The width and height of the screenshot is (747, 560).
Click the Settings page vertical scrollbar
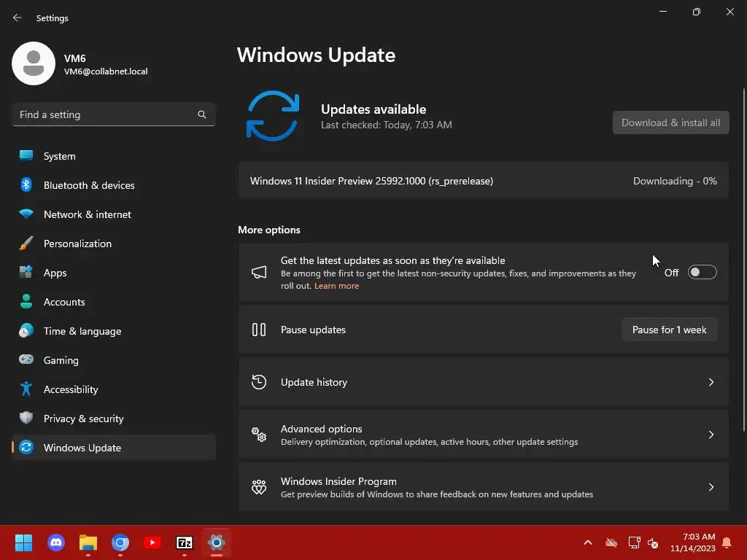(x=744, y=260)
